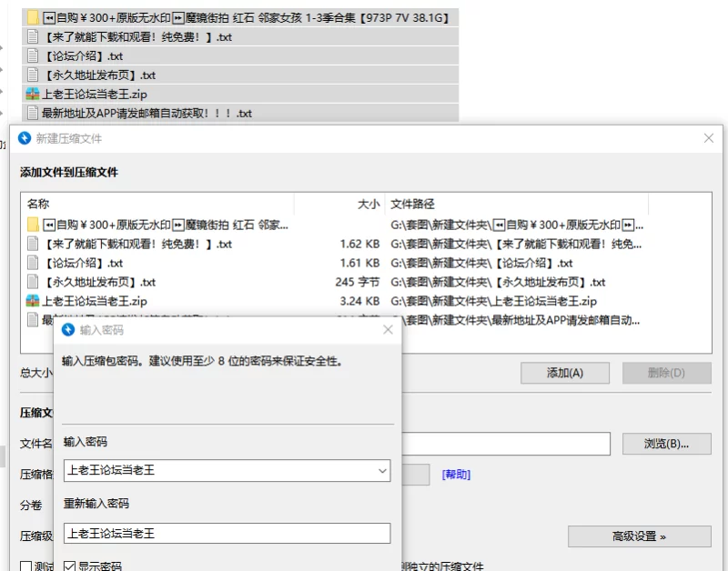Click the blue logo icon in the 输入密码 title bar
728x571 pixels.
coord(67,330)
